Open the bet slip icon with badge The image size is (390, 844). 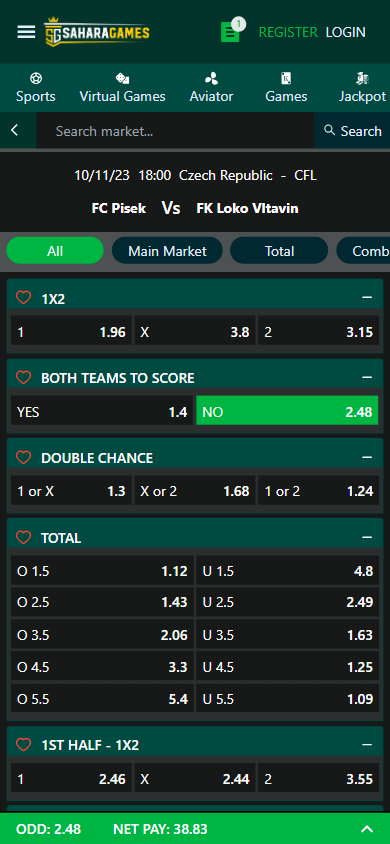tap(232, 30)
